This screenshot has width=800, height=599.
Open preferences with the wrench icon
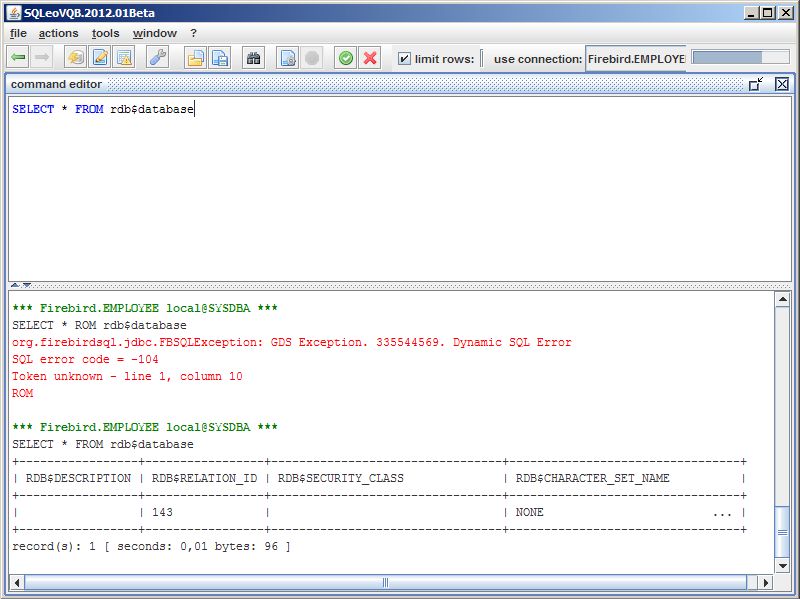pos(157,57)
